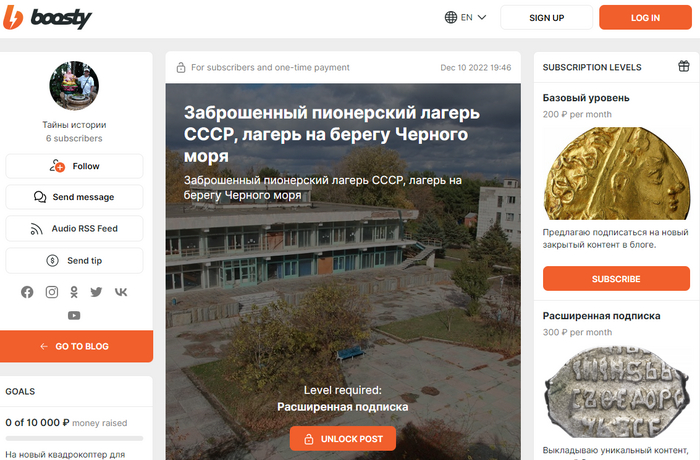Go back using GO TO BLOG
700x460 pixels.
[x=76, y=346]
